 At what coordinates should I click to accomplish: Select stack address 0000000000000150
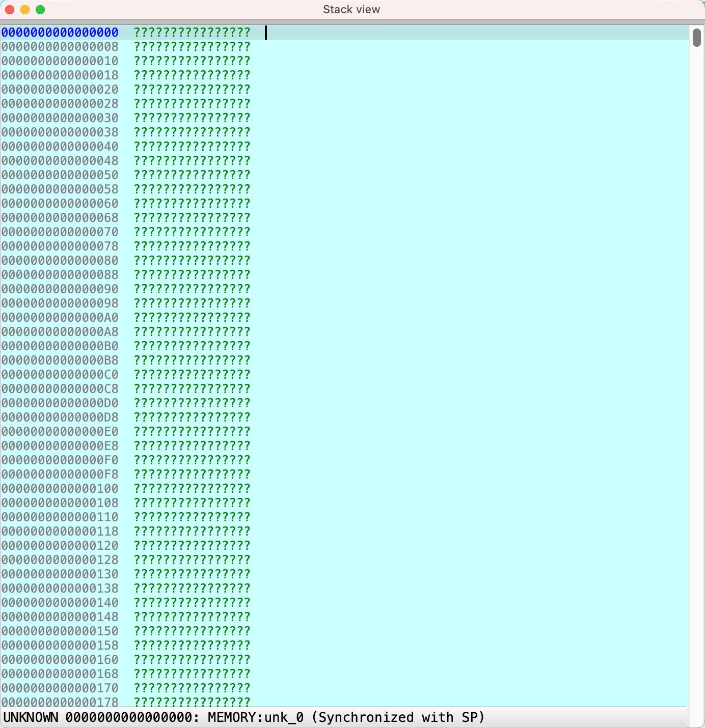(60, 631)
